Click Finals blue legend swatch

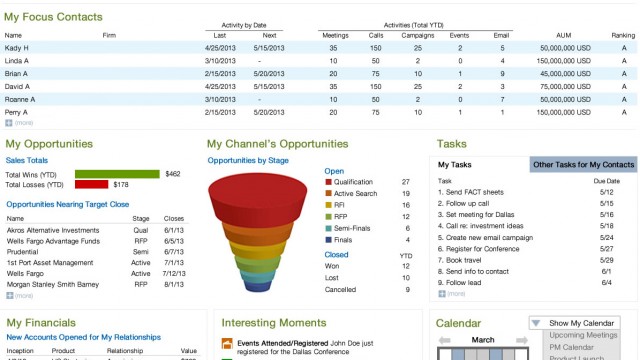(x=328, y=240)
